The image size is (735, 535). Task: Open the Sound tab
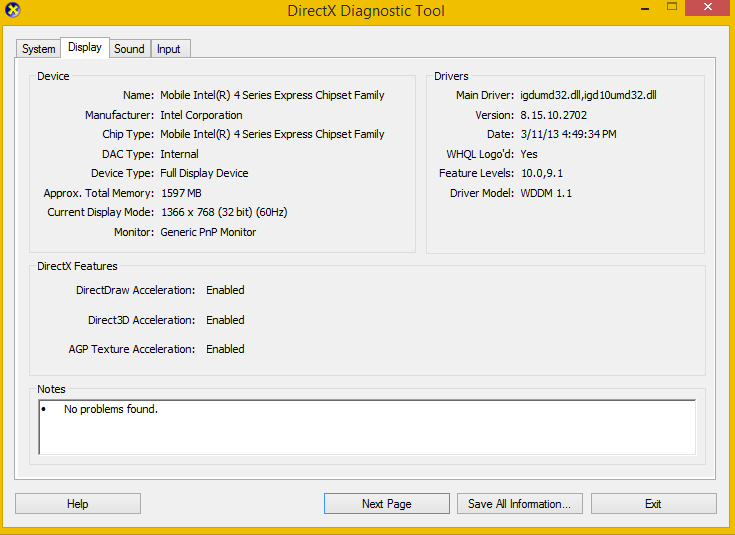pyautogui.click(x=129, y=49)
